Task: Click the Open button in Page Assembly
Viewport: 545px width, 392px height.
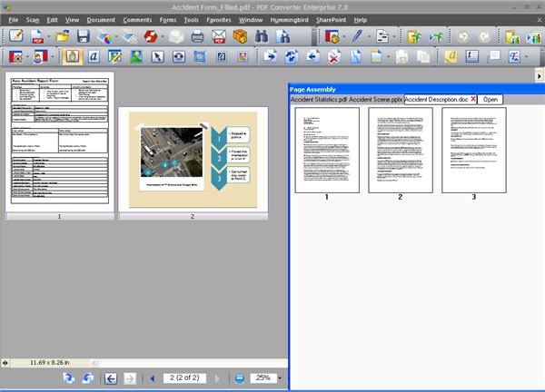Action: pos(490,98)
